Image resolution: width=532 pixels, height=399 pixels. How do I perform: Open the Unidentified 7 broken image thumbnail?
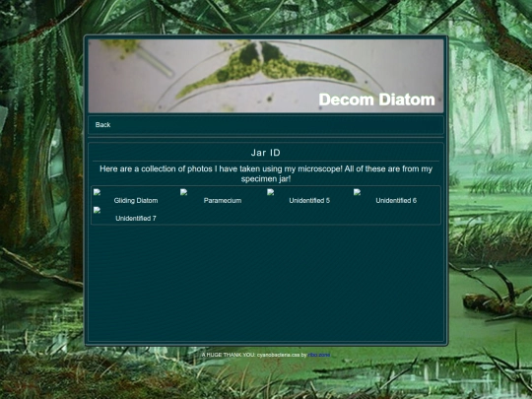click(x=97, y=211)
